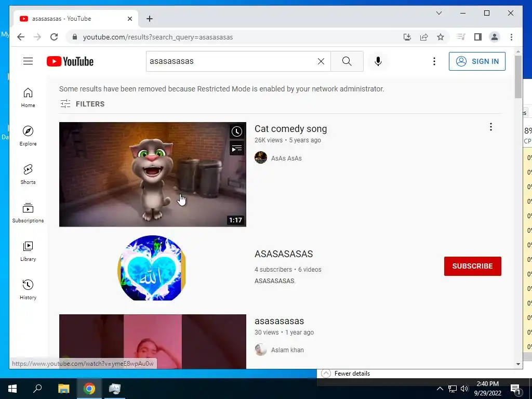Open media control icon in Chrome toolbar
The width and height of the screenshot is (532, 399).
coord(461,37)
